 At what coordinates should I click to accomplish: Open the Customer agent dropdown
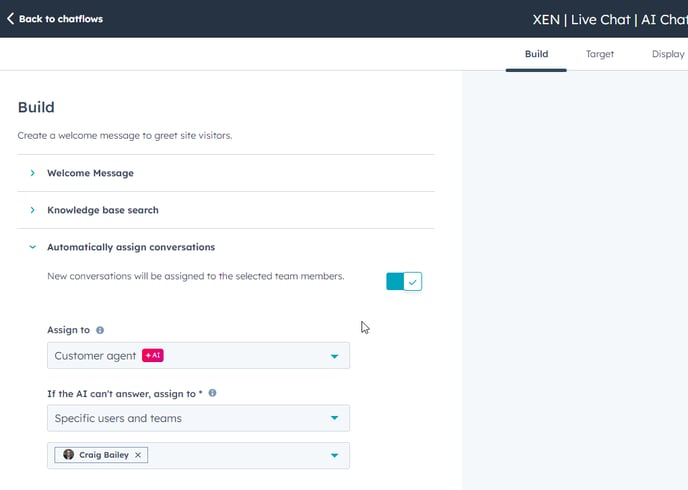pyautogui.click(x=198, y=356)
